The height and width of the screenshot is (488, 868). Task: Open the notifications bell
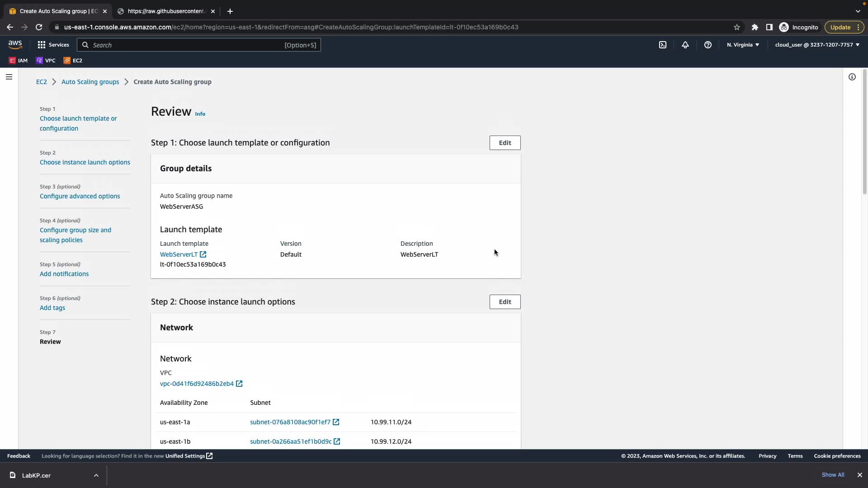pyautogui.click(x=685, y=45)
